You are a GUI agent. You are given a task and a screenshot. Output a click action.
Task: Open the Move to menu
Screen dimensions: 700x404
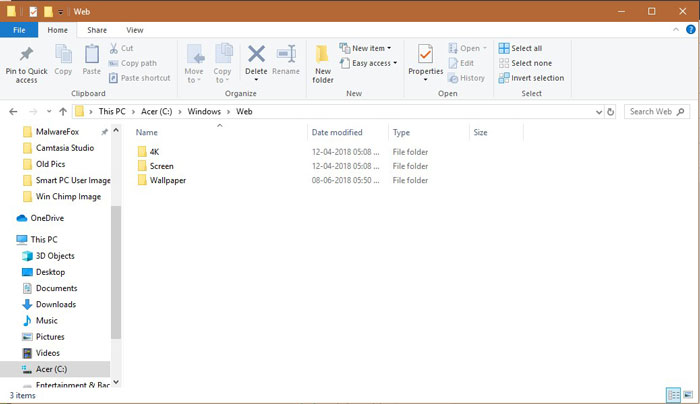click(194, 64)
